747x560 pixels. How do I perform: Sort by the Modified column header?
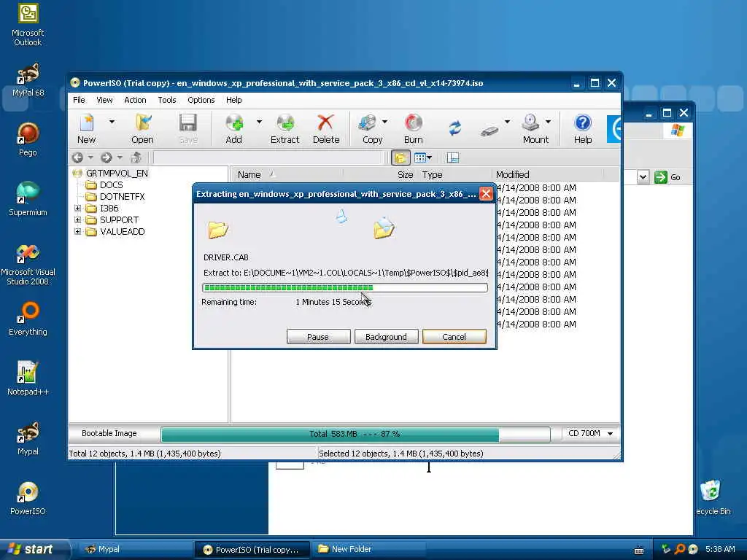547,175
